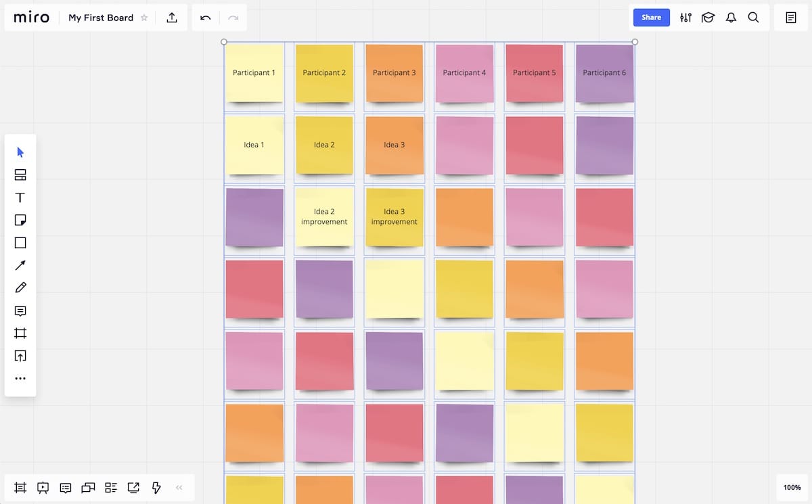
Task: Open notifications bell
Action: click(x=731, y=18)
